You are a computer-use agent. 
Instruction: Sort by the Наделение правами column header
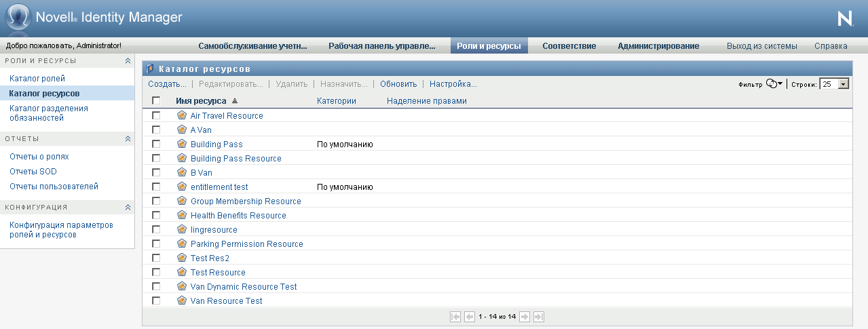pyautogui.click(x=427, y=101)
